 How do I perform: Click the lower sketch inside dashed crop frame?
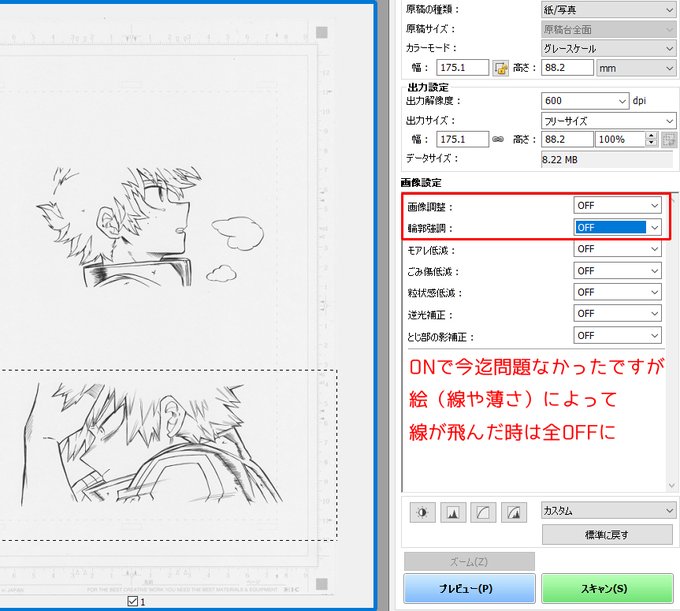point(152,444)
